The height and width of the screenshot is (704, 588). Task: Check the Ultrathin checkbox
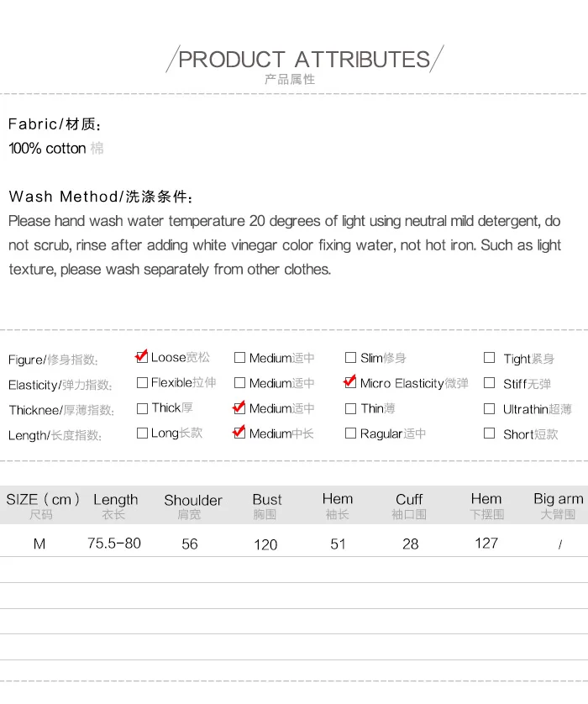489,408
